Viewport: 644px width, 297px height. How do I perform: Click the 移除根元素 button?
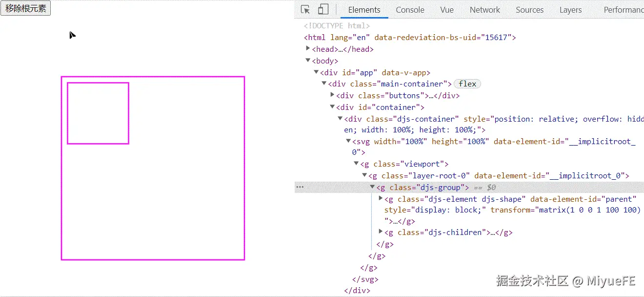click(25, 8)
